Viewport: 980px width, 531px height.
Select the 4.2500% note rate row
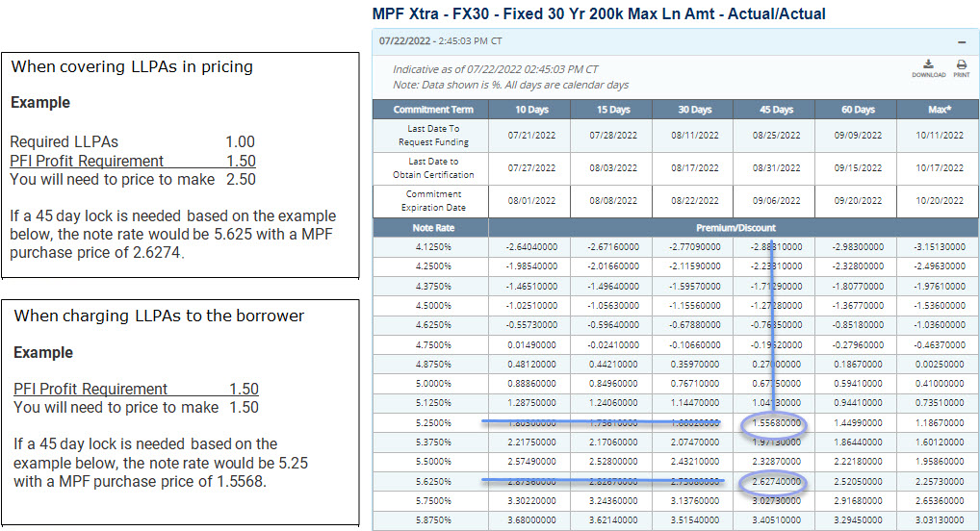tap(676, 266)
